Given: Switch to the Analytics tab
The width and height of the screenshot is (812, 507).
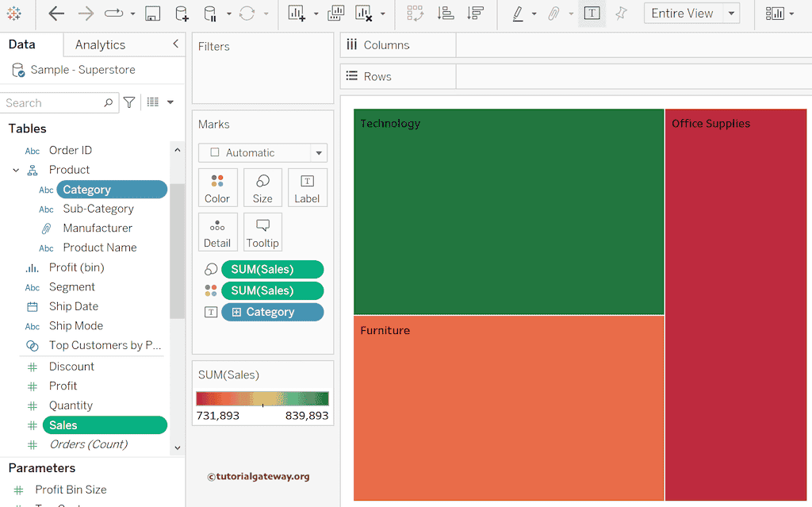Looking at the screenshot, I should 100,44.
